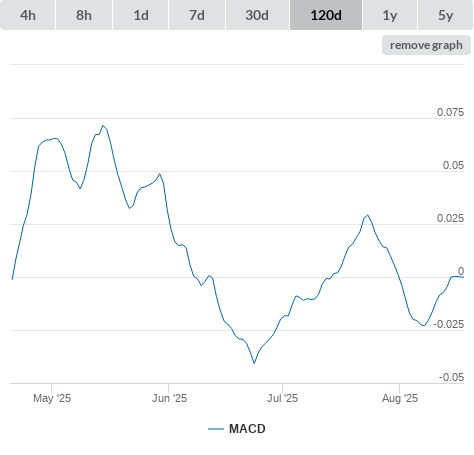Image resolution: width=474 pixels, height=455 pixels.
Task: Switch to the 8h time range
Action: click(84, 15)
